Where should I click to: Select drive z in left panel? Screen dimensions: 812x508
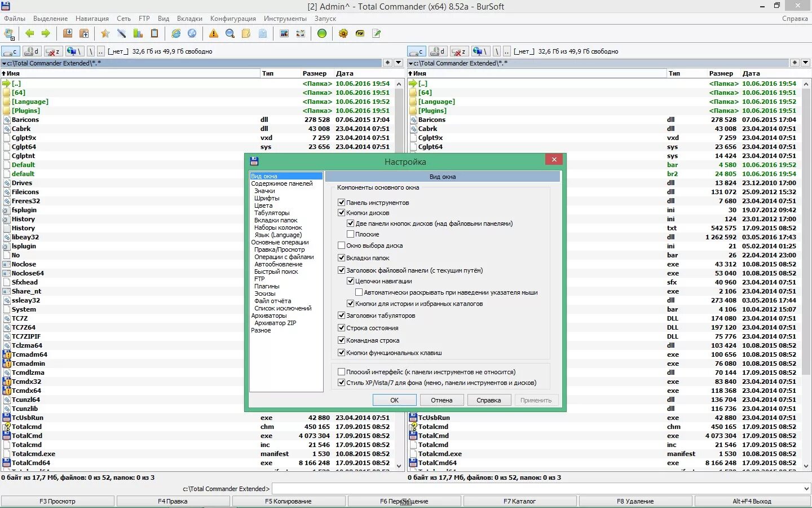tap(53, 51)
